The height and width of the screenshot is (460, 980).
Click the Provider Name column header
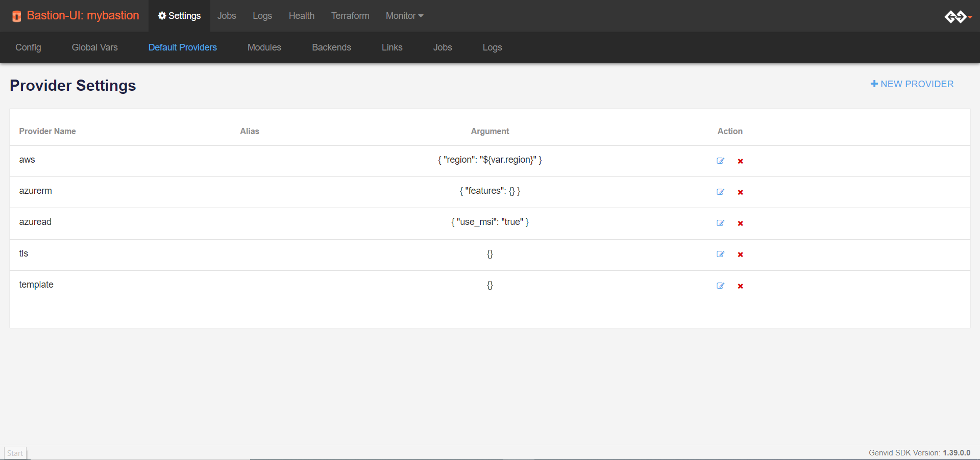coord(47,131)
